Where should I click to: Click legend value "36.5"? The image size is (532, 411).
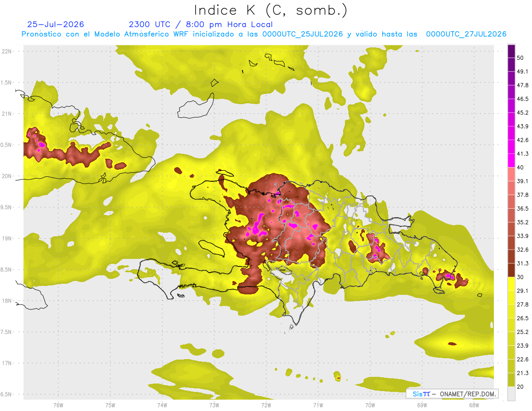tap(523, 208)
